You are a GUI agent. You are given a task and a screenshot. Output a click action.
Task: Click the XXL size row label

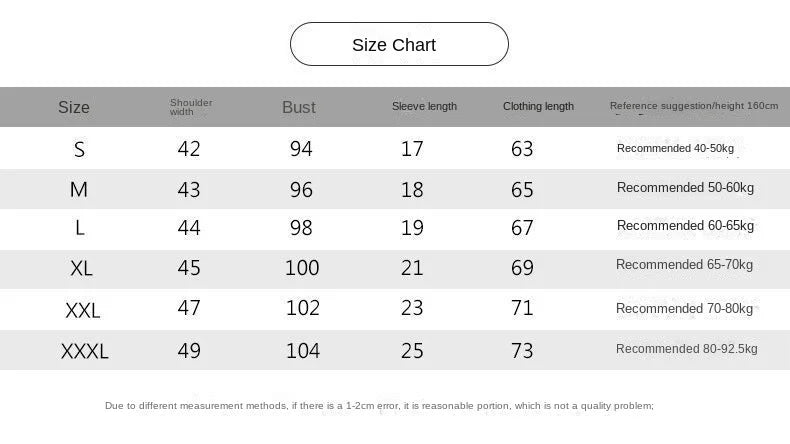pos(83,310)
